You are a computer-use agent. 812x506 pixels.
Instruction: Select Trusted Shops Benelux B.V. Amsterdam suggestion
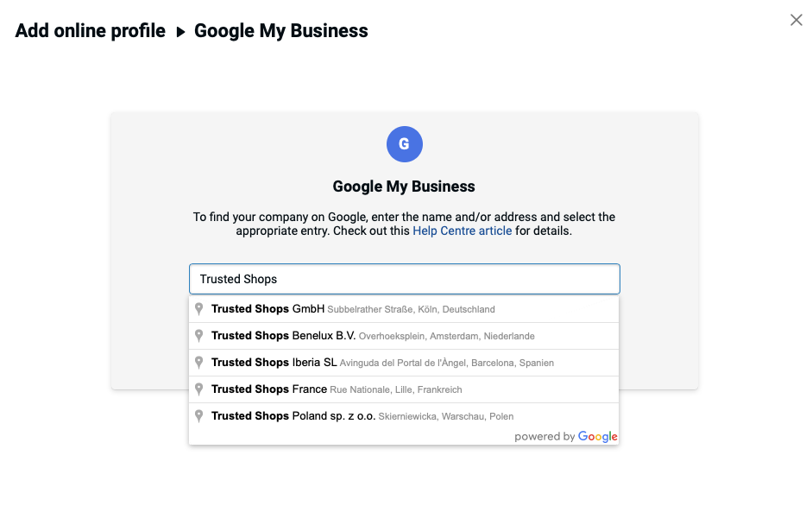pyautogui.click(x=404, y=336)
